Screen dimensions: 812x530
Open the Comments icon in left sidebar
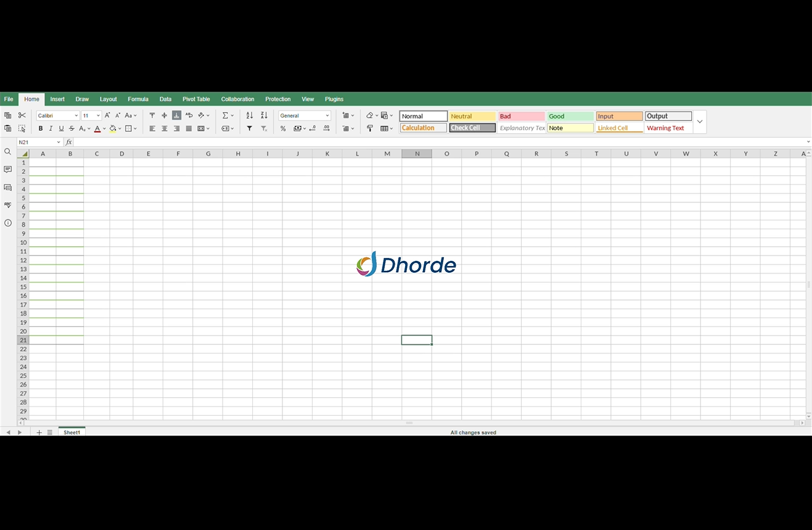[8, 170]
